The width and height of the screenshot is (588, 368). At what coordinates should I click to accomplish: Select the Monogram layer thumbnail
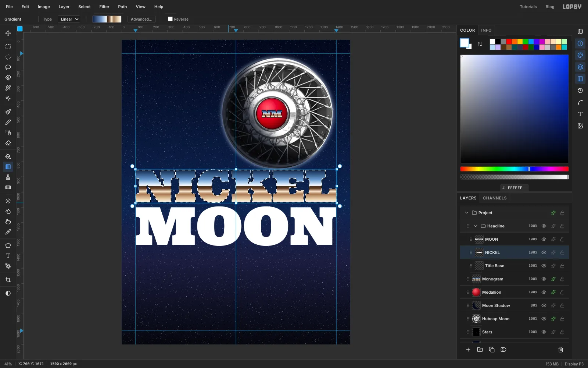pos(476,279)
